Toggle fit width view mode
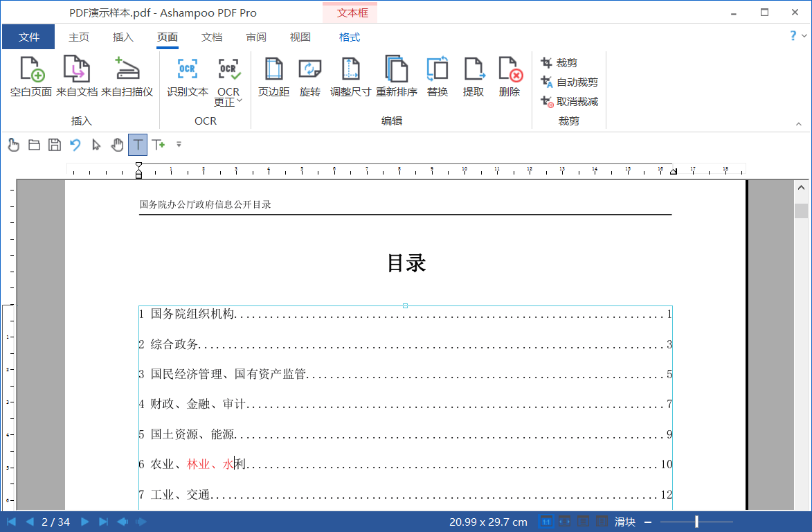Viewport: 812px width, 532px height. (564, 522)
